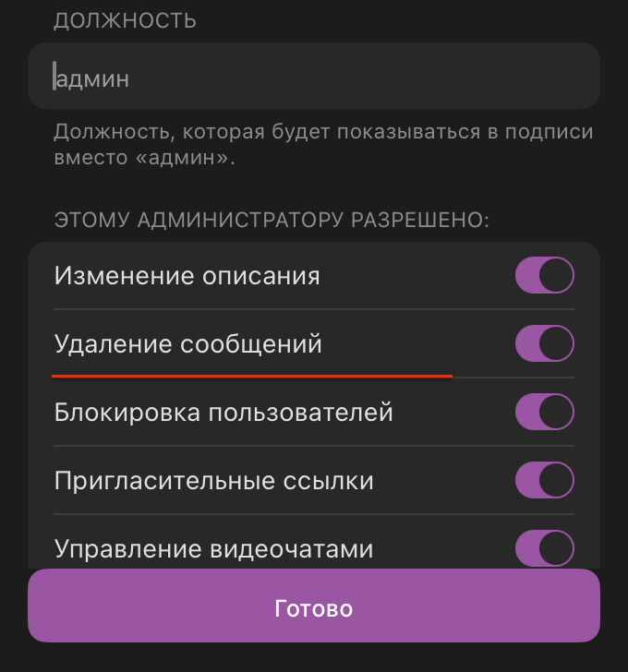Select the Удаление сообщений row label
The image size is (628, 672).
tap(188, 344)
